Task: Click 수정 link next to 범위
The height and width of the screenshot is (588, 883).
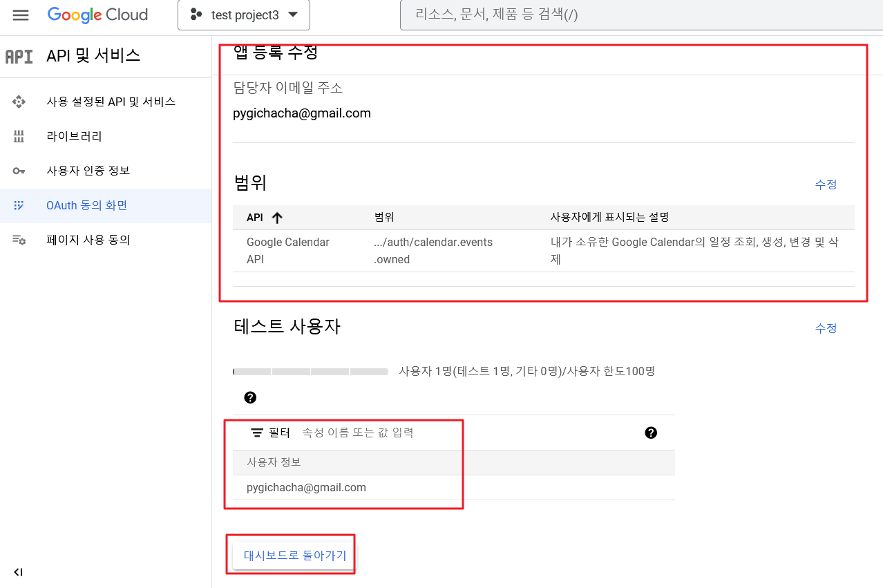Action: pos(826,184)
